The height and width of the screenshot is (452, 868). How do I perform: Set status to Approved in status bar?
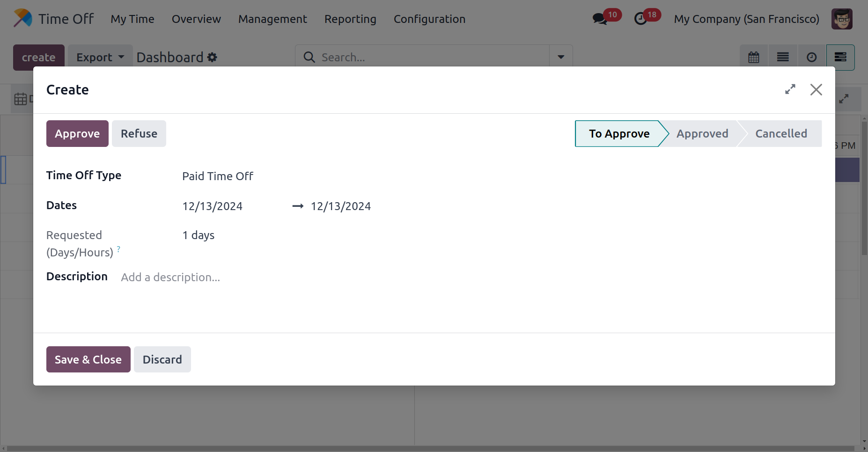[702, 134]
